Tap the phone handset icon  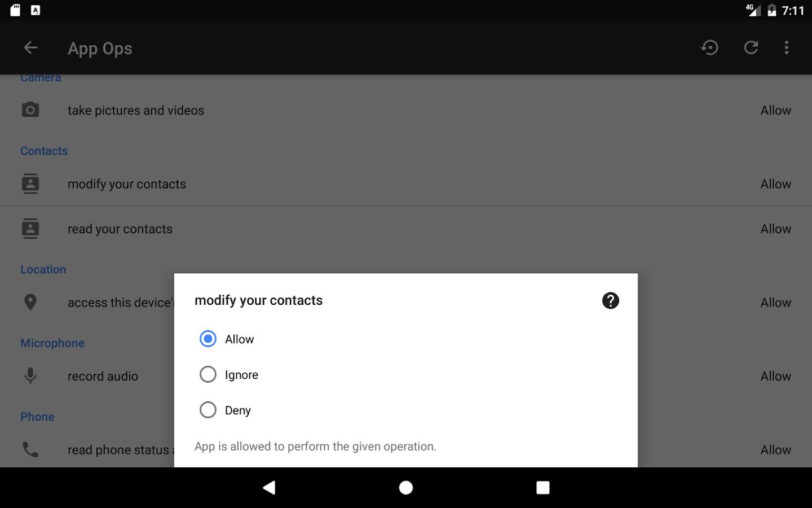(30, 449)
